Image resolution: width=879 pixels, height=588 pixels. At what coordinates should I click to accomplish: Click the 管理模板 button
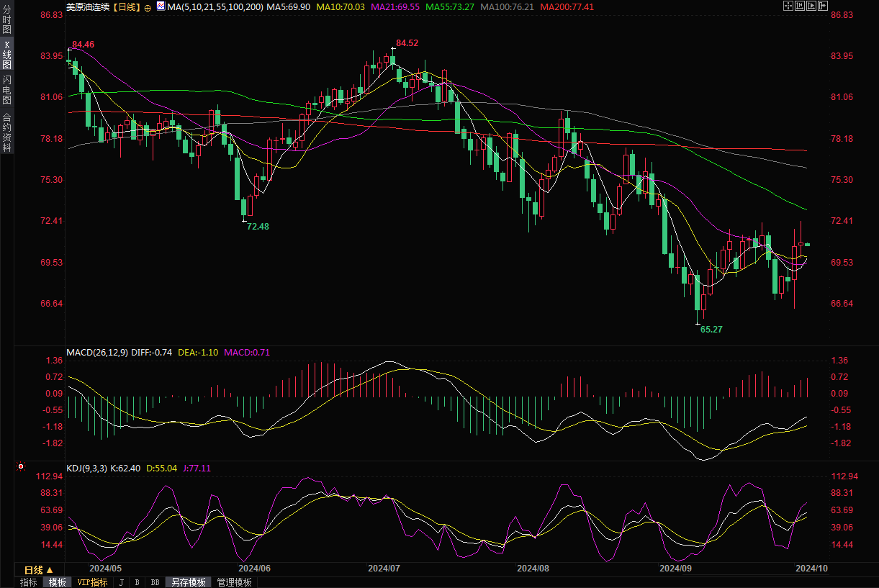[235, 582]
